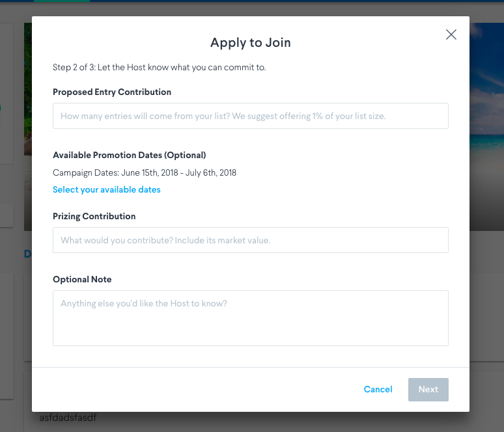Cancel the application dialog
The height and width of the screenshot is (432, 504).
click(378, 389)
